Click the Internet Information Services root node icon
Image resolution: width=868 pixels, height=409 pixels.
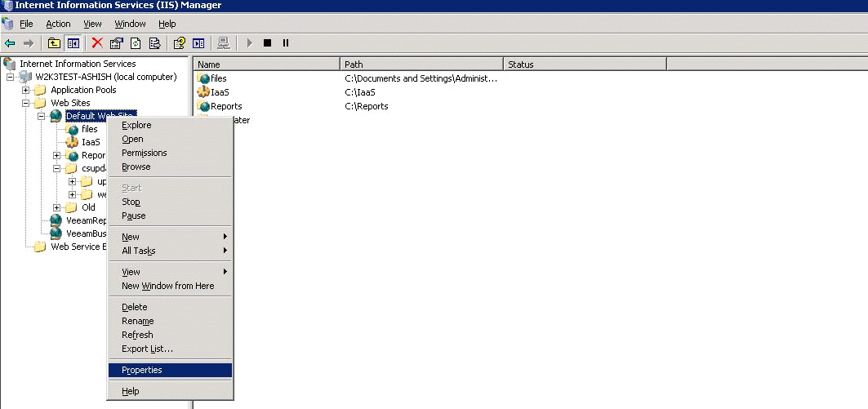tap(10, 64)
